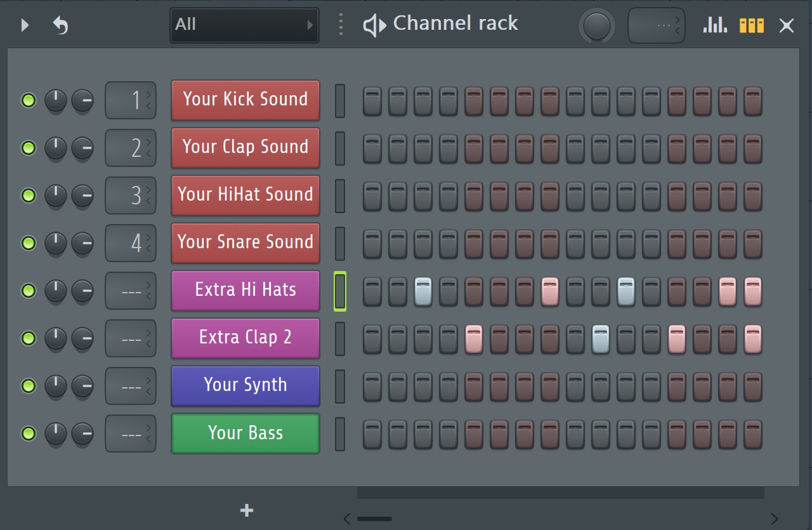This screenshot has width=812, height=530.
Task: Toggle the Extra Hi Hats channel LED
Action: (28, 291)
